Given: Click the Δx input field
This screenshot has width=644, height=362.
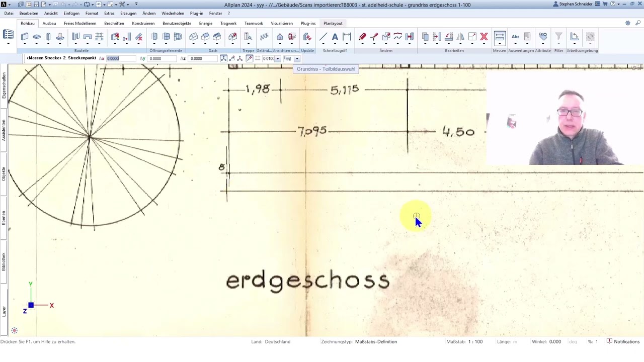Looking at the screenshot, I should (x=121, y=58).
